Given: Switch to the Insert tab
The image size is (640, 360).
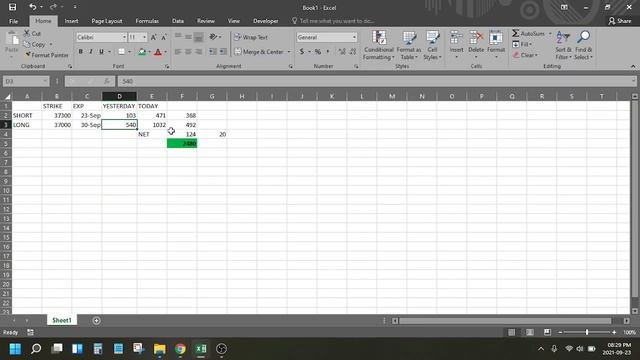Looking at the screenshot, I should [71, 21].
